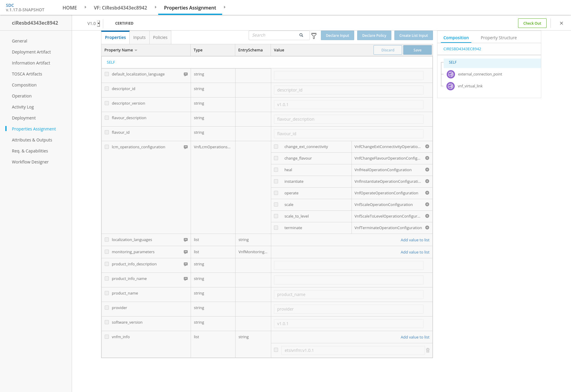The width and height of the screenshot is (571, 392).
Task: Switch to the Inputs tab
Action: point(139,37)
